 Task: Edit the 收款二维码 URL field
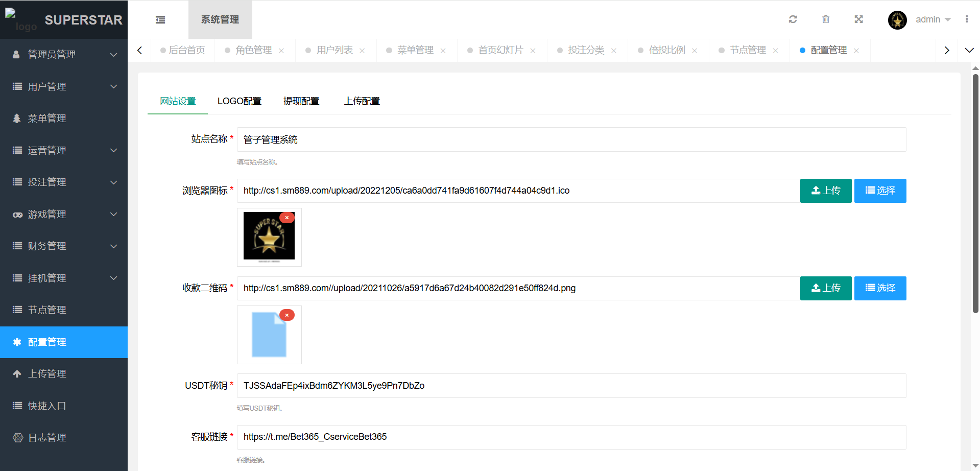518,288
